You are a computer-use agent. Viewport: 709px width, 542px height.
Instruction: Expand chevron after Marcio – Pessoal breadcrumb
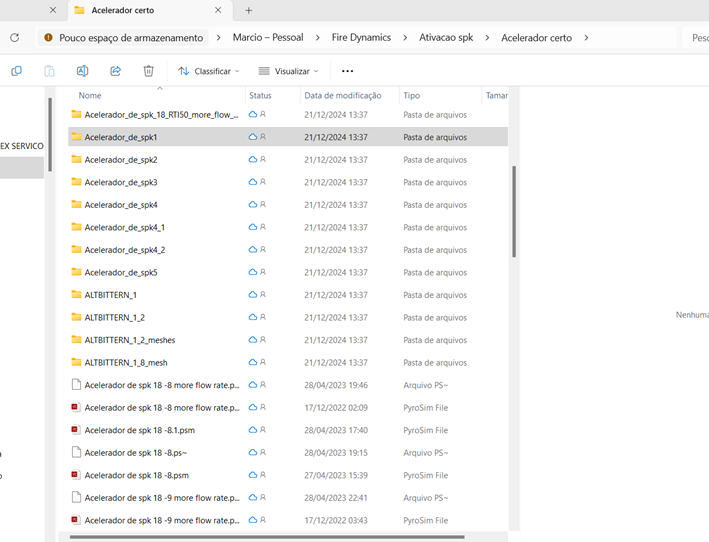[x=317, y=38]
